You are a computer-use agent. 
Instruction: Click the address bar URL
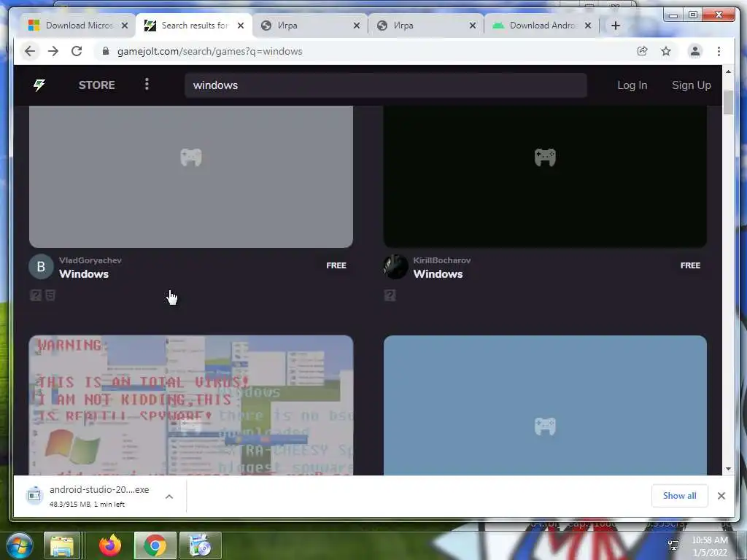pyautogui.click(x=209, y=51)
